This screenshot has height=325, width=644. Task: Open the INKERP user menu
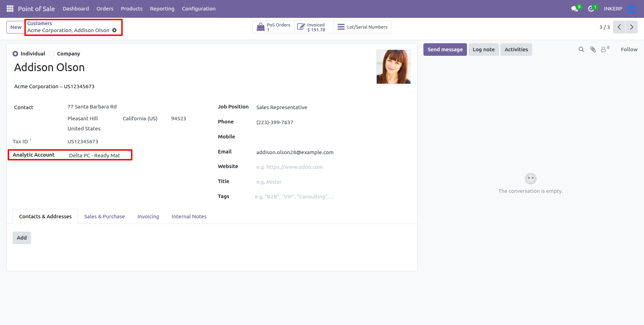[x=613, y=9]
